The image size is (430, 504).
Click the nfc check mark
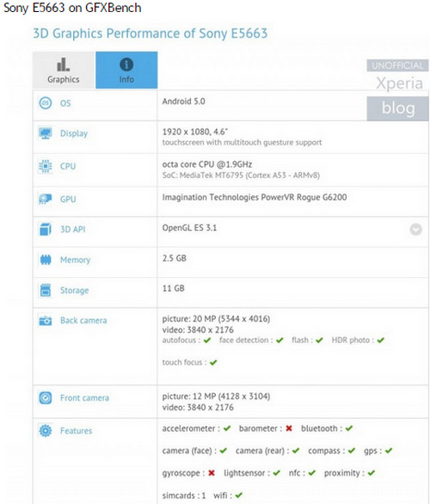311,473
